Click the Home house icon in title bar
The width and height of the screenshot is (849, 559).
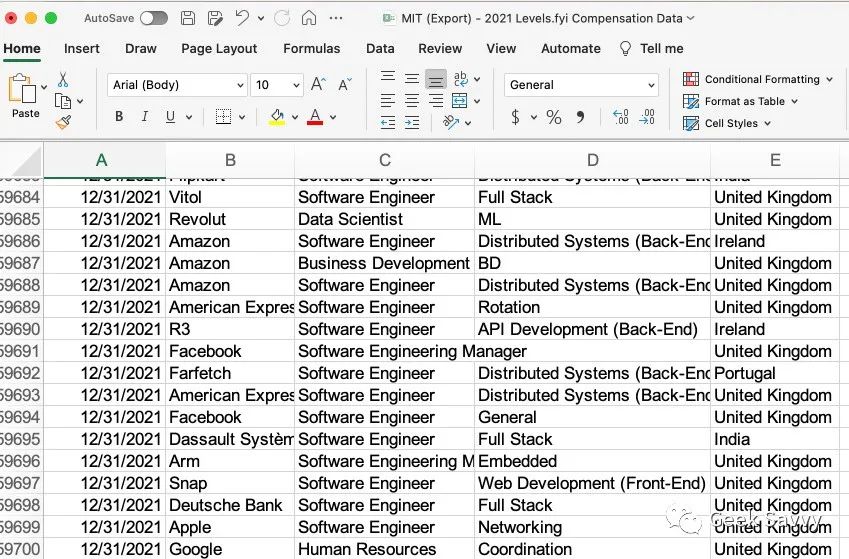309,18
